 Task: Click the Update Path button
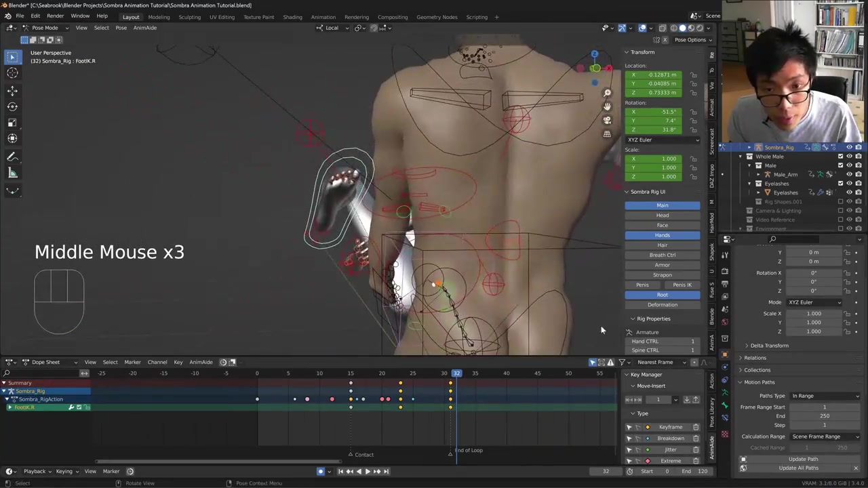[803, 459]
